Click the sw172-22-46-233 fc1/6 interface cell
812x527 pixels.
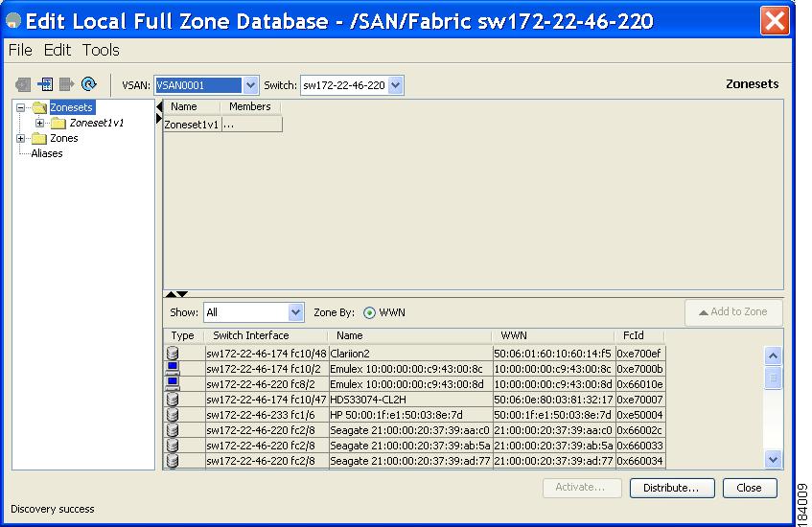coord(267,415)
